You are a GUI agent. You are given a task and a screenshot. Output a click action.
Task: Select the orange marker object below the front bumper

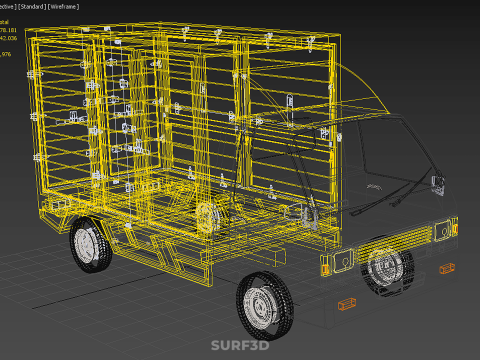(347, 304)
